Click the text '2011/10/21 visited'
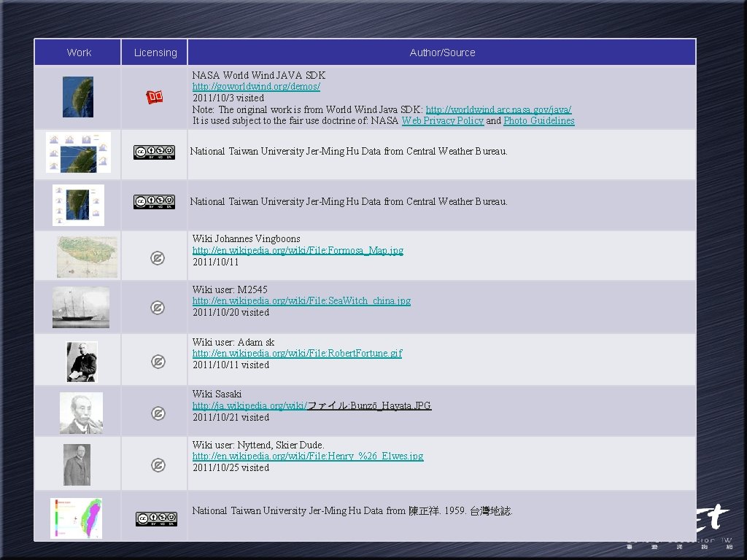 click(231, 416)
